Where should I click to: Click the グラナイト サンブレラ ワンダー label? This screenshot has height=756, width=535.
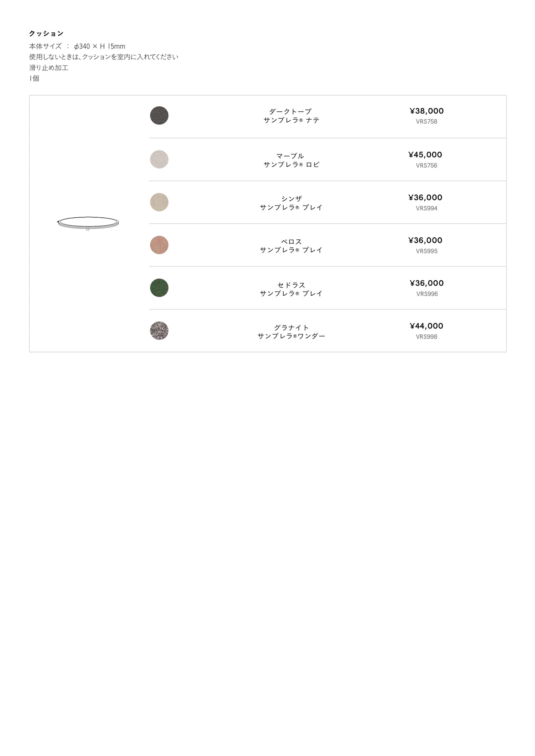click(291, 332)
